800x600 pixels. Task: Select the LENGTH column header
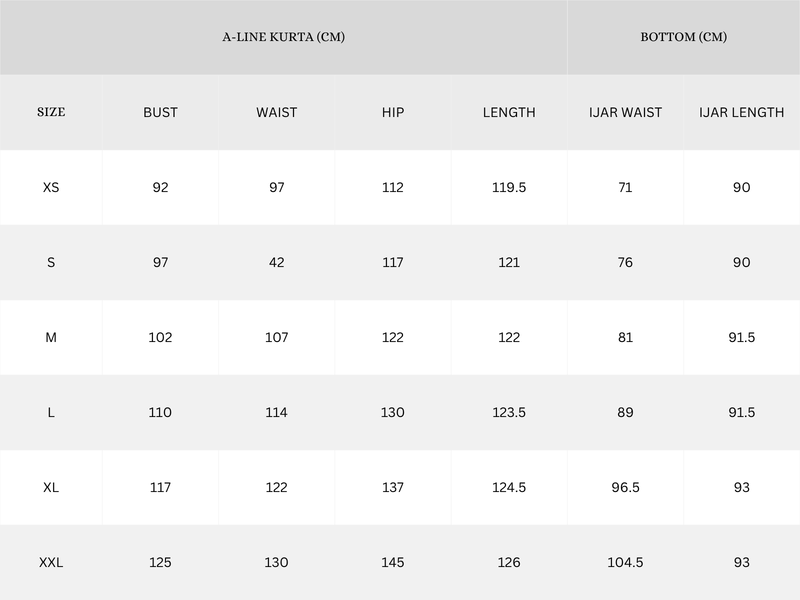tap(509, 112)
